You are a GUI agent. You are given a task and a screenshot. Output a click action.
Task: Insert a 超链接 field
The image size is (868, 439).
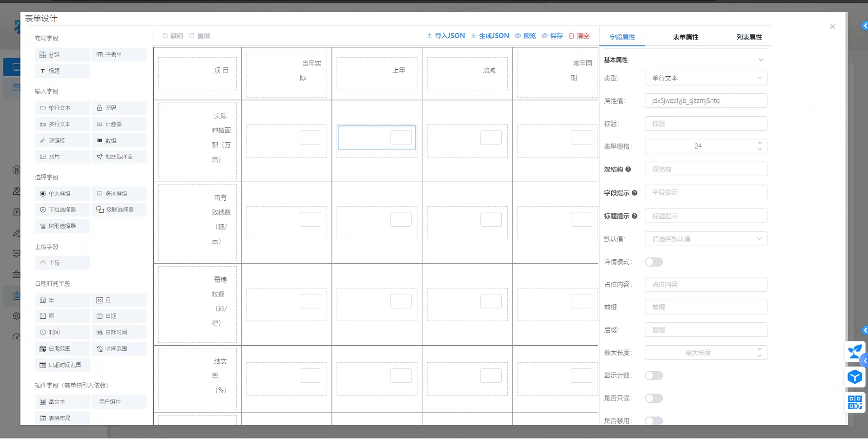click(62, 141)
